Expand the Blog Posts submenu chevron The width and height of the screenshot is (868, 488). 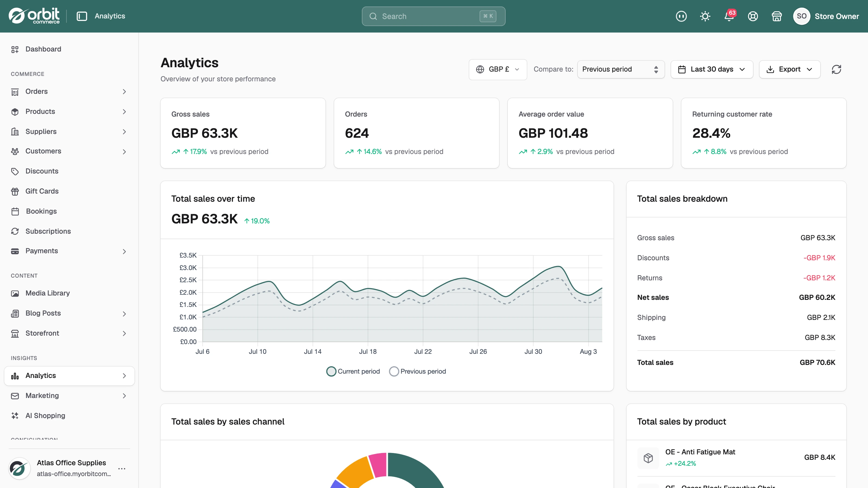[124, 314]
